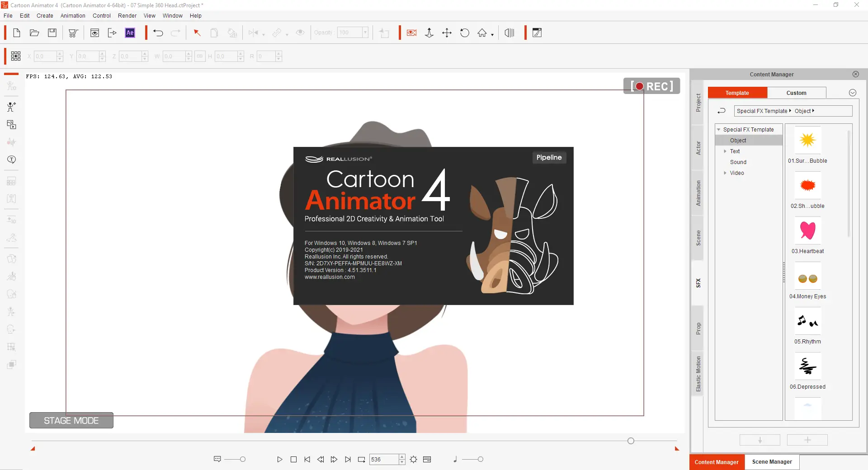Toggle STAGE MODE button
Screen dimensions: 868x470
coord(71,420)
